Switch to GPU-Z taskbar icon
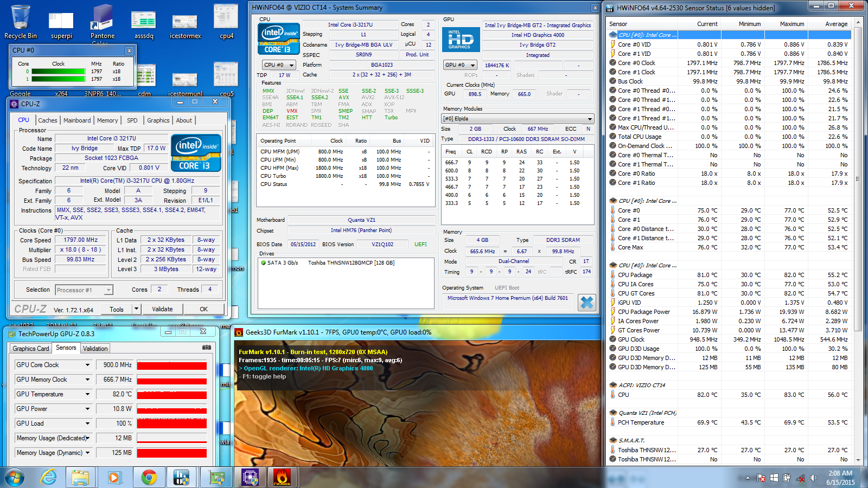This screenshot has width=868, height=488. (x=216, y=477)
